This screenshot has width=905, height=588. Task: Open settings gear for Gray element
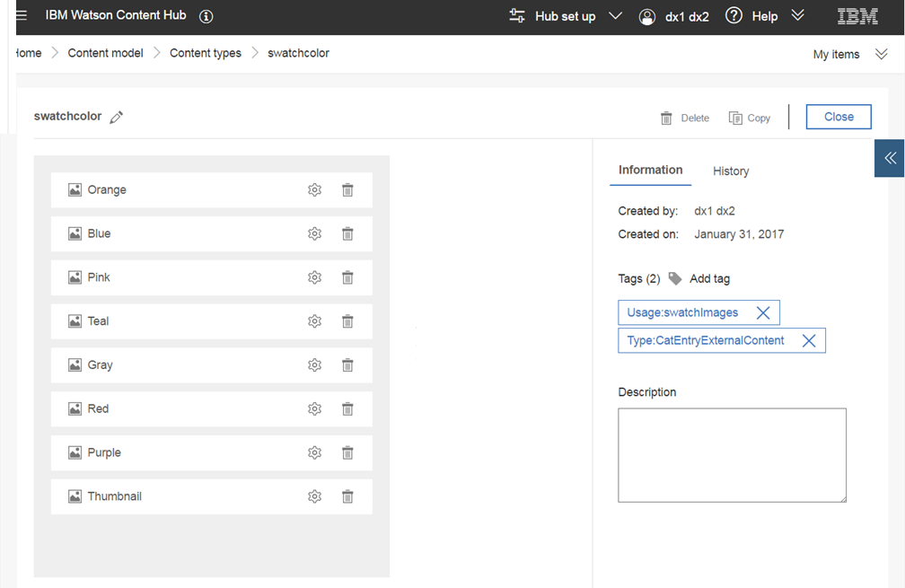[314, 365]
